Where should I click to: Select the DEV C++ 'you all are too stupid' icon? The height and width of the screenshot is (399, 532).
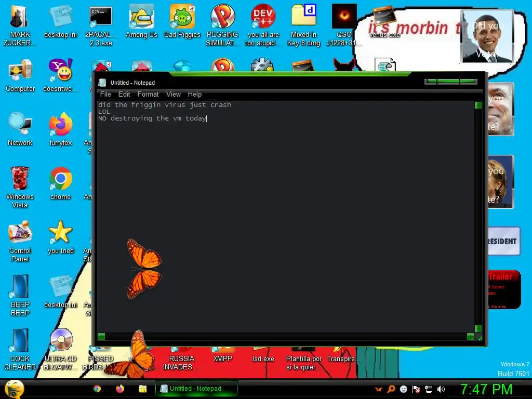tap(263, 25)
